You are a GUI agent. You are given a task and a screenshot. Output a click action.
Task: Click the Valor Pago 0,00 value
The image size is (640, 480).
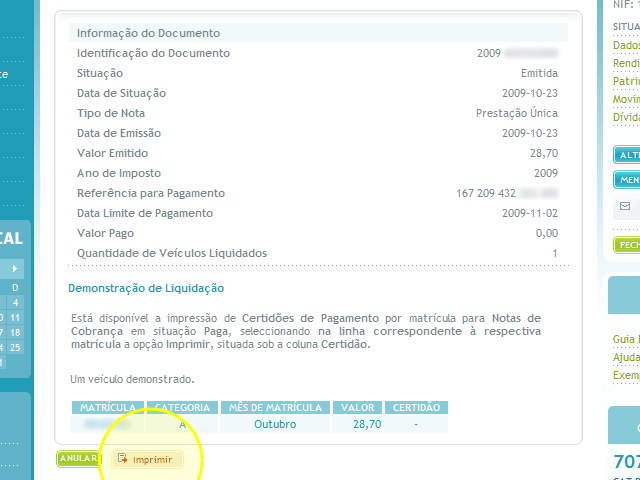[x=547, y=233]
